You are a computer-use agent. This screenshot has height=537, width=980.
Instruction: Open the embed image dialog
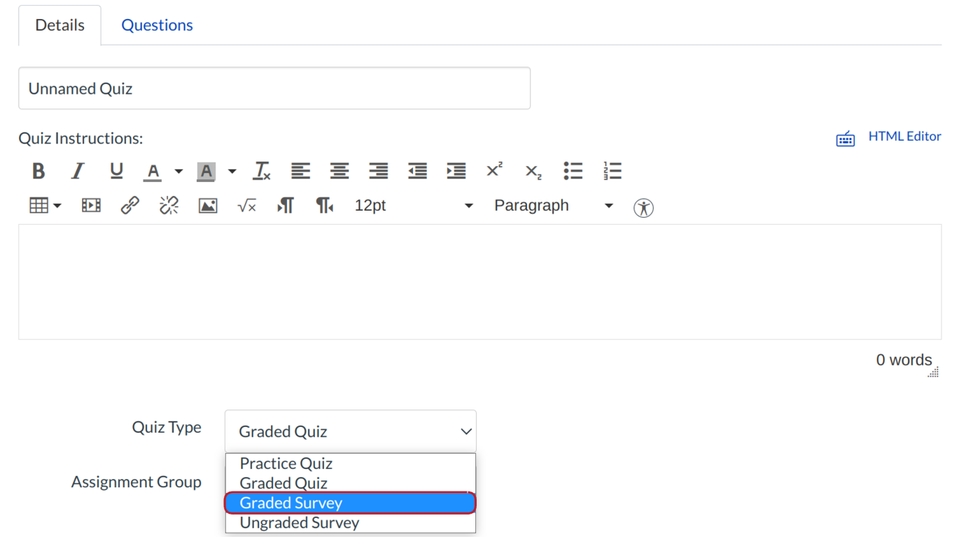click(208, 206)
